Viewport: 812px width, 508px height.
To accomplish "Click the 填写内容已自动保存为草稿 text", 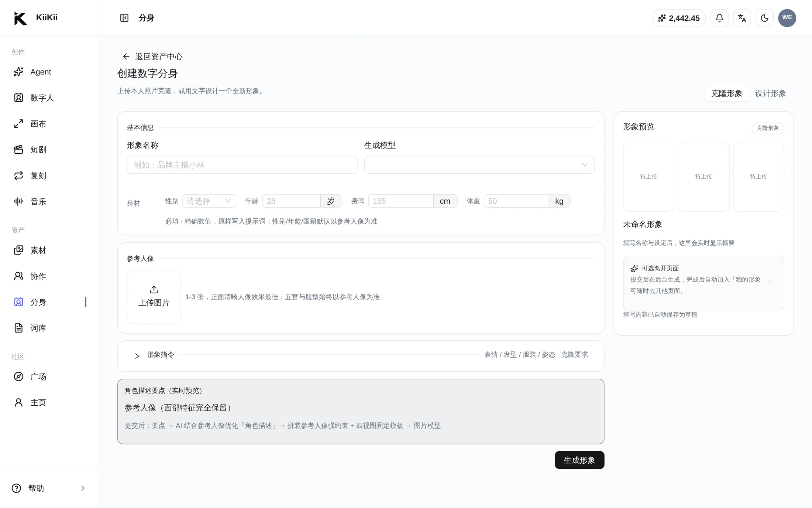I will [x=660, y=314].
